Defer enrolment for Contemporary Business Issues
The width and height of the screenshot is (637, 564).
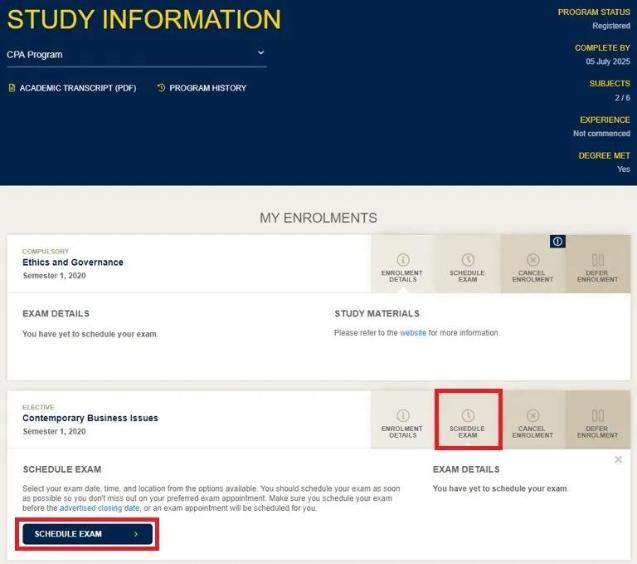597,420
